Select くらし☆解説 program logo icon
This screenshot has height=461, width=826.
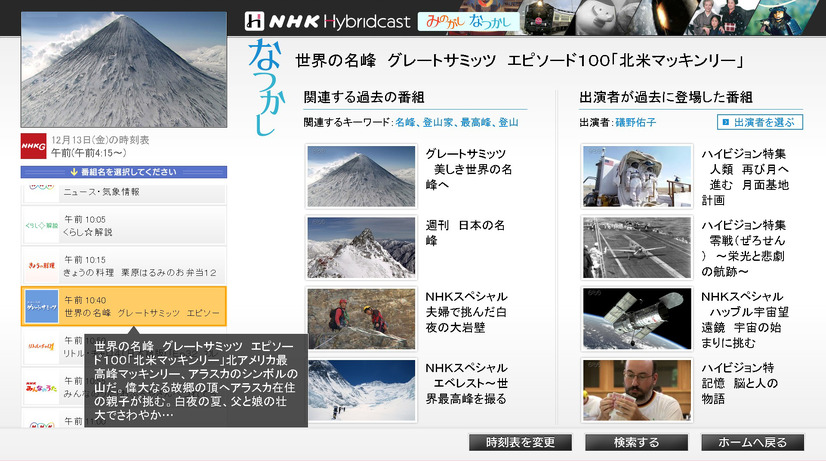coord(42,225)
